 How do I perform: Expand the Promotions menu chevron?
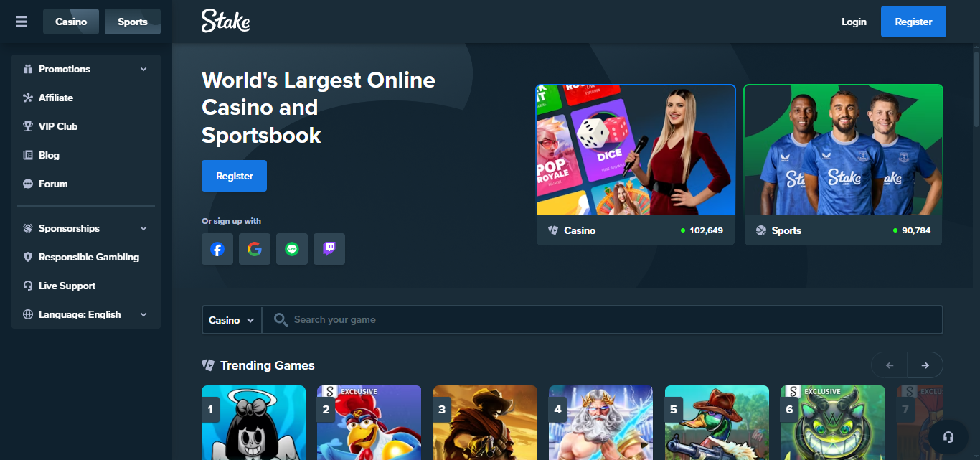click(143, 69)
